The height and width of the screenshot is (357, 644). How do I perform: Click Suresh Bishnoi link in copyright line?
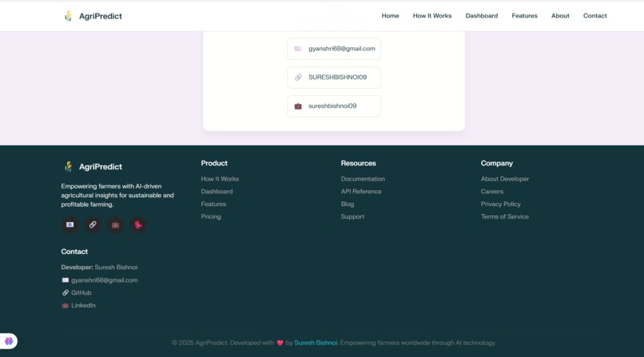coord(316,343)
